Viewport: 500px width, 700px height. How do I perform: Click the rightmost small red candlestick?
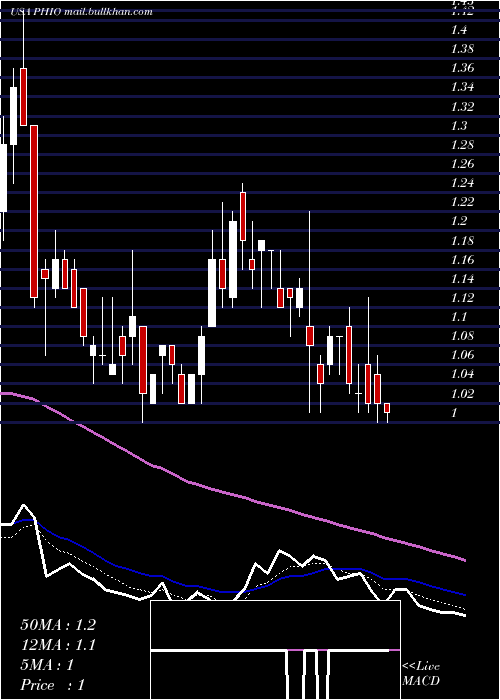(387, 408)
